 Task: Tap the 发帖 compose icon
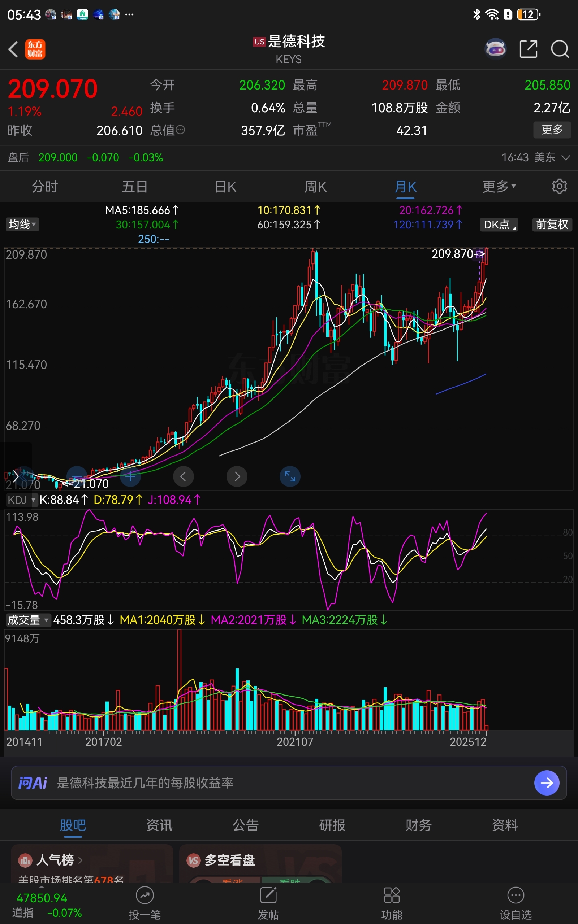pyautogui.click(x=268, y=895)
